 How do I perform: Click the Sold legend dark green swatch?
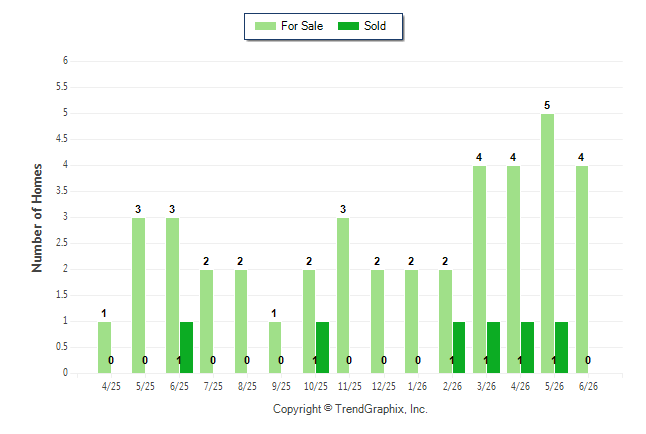point(348,26)
